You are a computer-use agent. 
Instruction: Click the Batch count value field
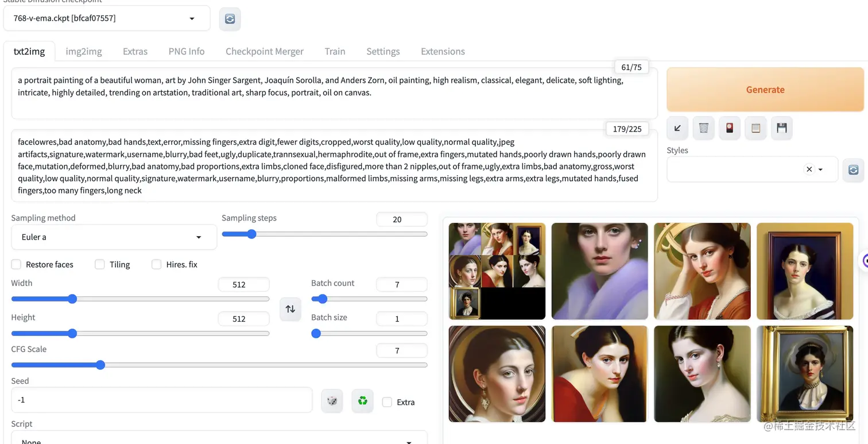coord(401,284)
